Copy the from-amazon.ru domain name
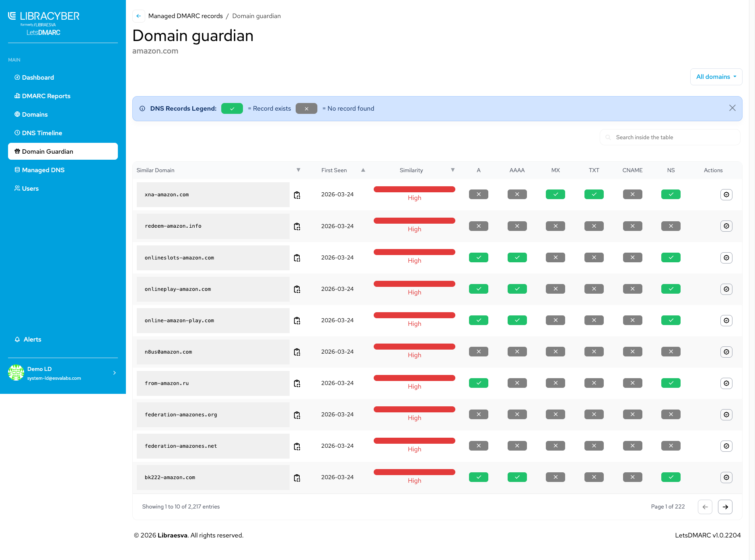 [x=297, y=383]
